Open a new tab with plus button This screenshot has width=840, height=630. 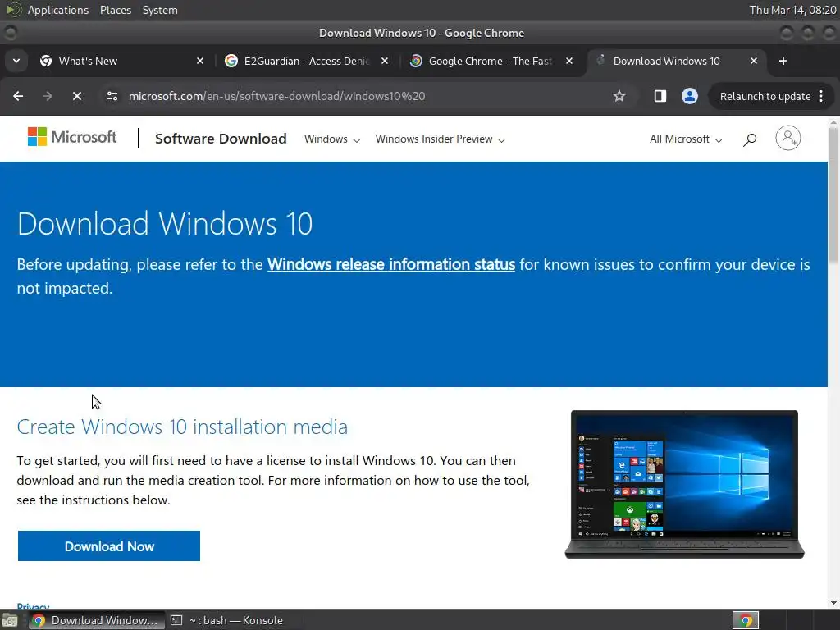[783, 61]
